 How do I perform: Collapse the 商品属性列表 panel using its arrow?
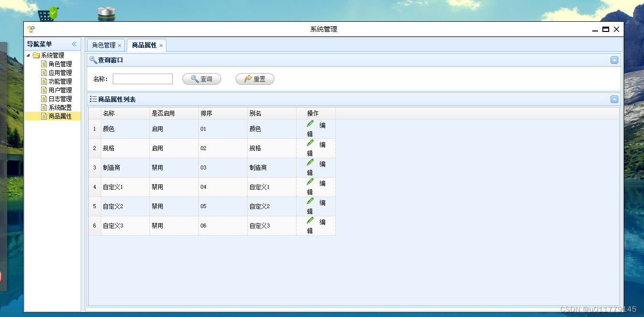coord(614,99)
